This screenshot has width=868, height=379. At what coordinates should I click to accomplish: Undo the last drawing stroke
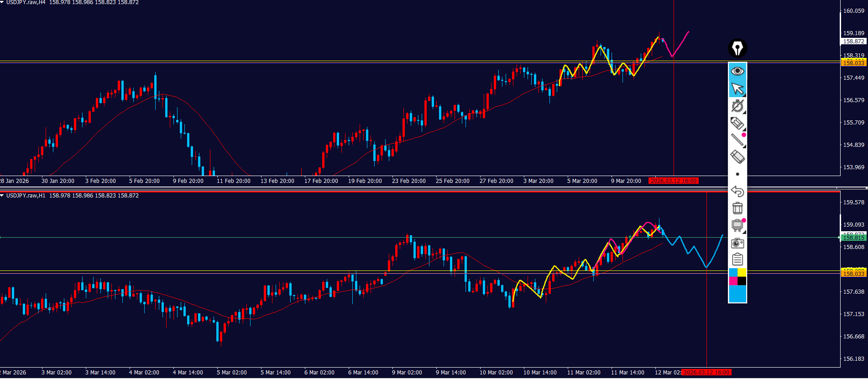point(737,191)
